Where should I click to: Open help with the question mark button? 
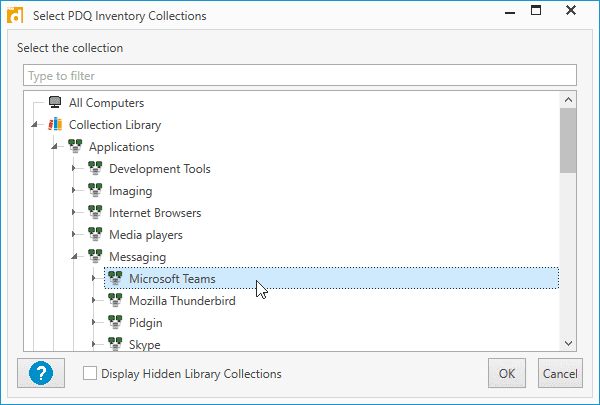[41, 373]
